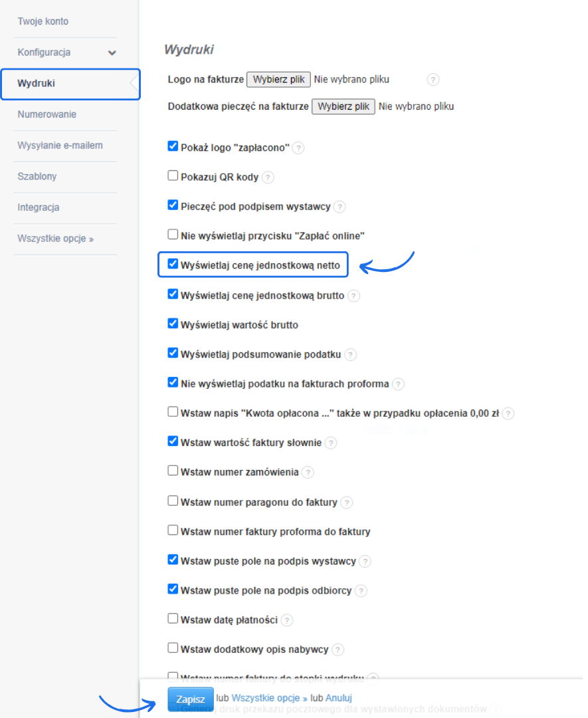Go to Numerowanie settings section
The image size is (588, 718).
coord(47,114)
